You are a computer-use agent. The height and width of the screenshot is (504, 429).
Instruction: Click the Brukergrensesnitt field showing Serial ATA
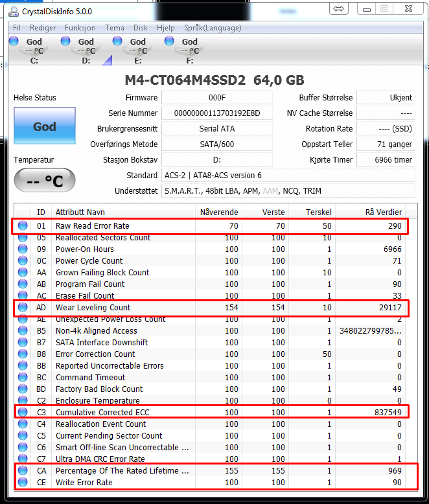pos(217,128)
